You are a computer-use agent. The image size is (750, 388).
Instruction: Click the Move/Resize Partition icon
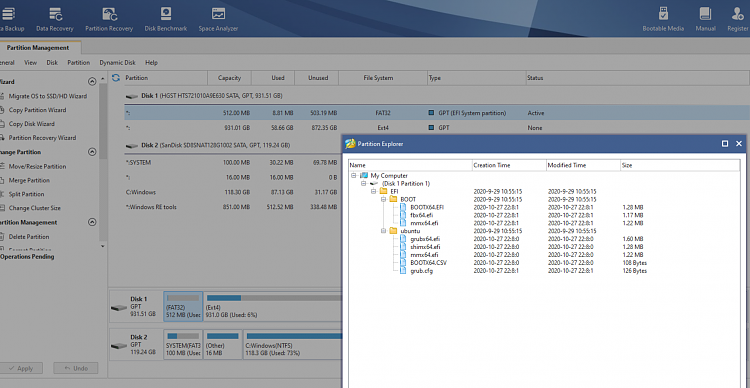pyautogui.click(x=2, y=166)
